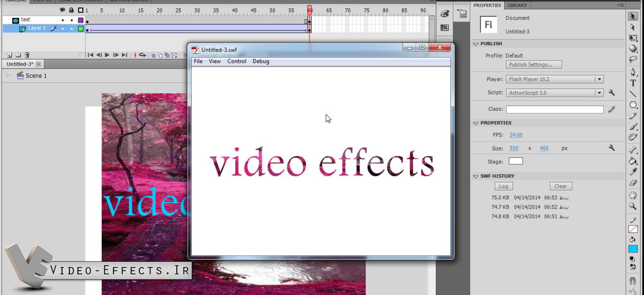644x295 pixels.
Task: Toggle visibility dot for text layer
Action: 63,20
